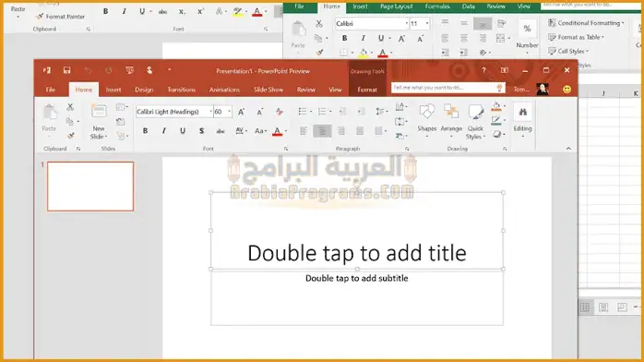Viewport: 644px width, 362px height.
Task: Clear all formatting in PowerPoint Font group
Action: (x=280, y=112)
